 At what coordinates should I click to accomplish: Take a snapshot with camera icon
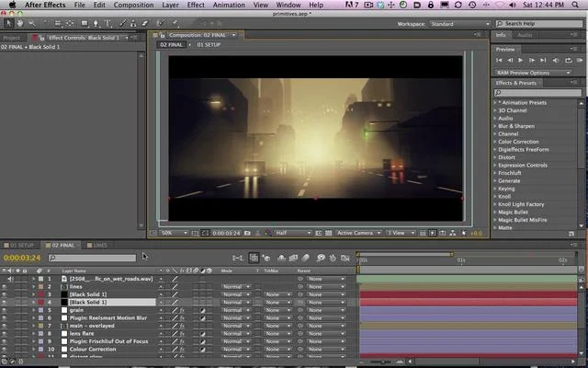point(247,233)
